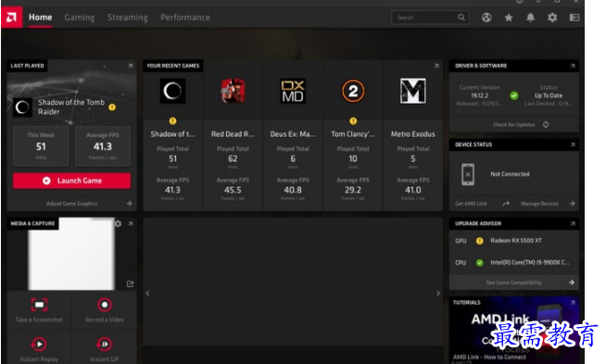Screen dimensions: 606x364
Task: Switch to the Streaming tab
Action: click(128, 18)
